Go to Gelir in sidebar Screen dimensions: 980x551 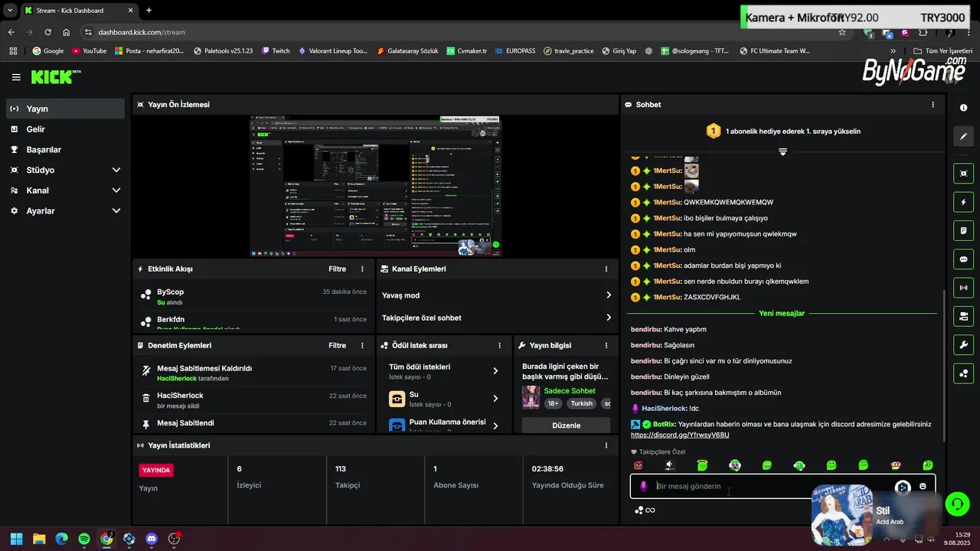click(65, 129)
